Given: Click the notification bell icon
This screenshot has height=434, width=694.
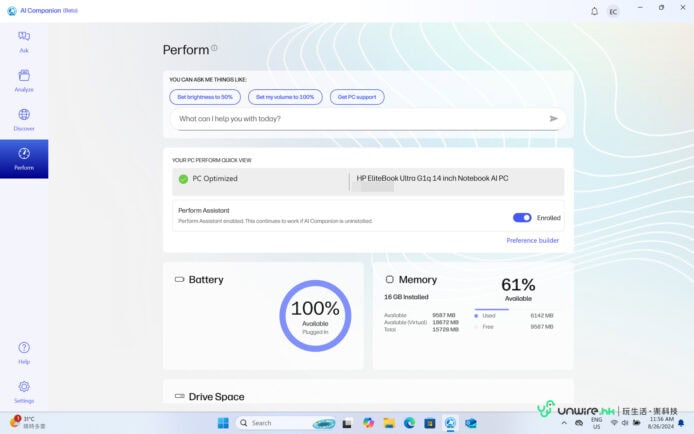Looking at the screenshot, I should coord(595,11).
